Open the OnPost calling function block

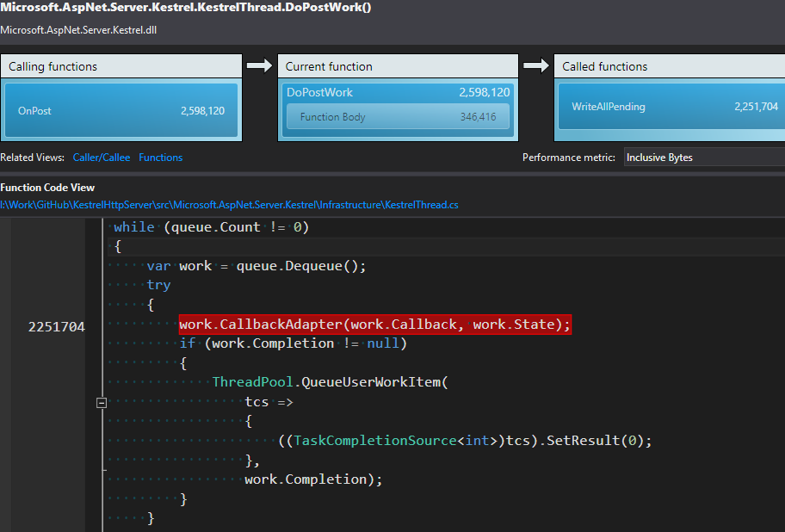121,110
